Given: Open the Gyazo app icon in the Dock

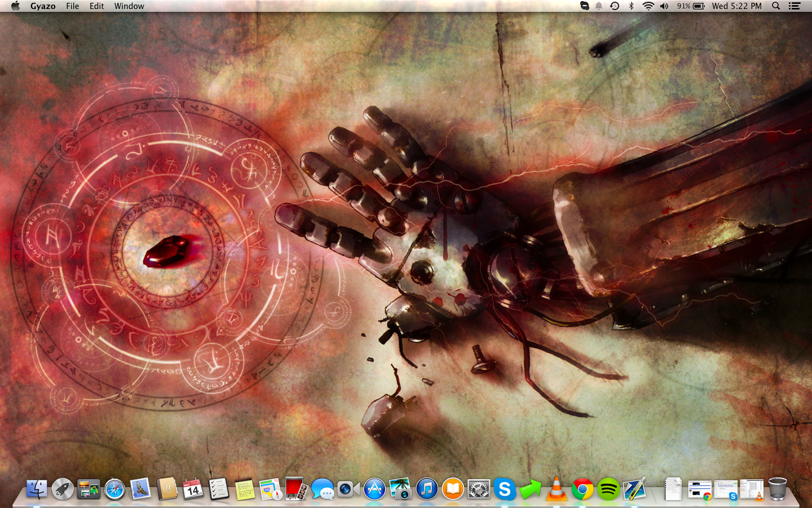Looking at the screenshot, I should coord(634,489).
